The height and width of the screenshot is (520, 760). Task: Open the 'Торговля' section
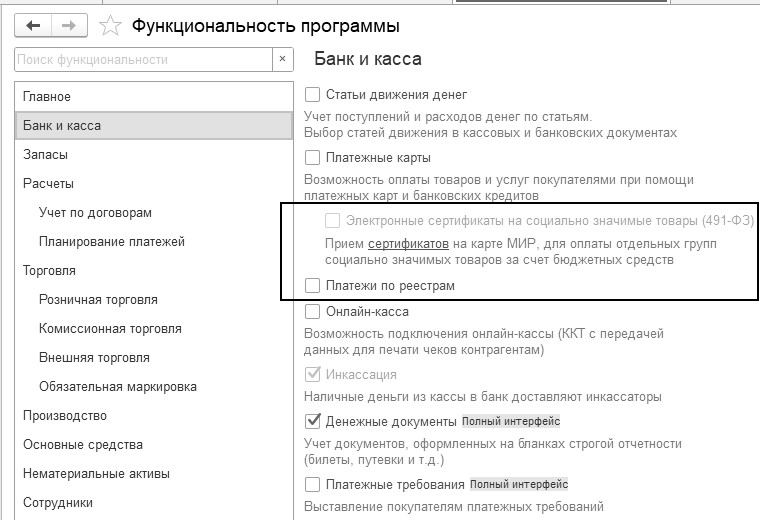[x=154, y=270]
